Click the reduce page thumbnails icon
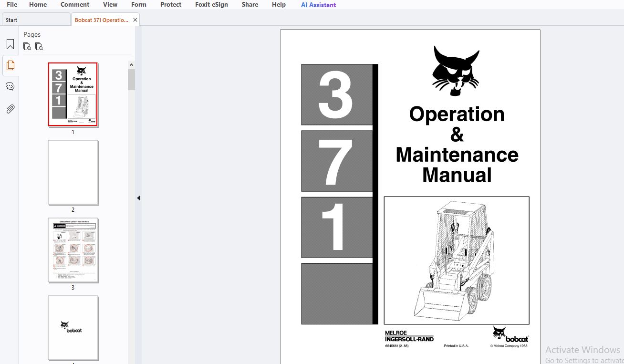This screenshot has height=364, width=624. pos(39,46)
